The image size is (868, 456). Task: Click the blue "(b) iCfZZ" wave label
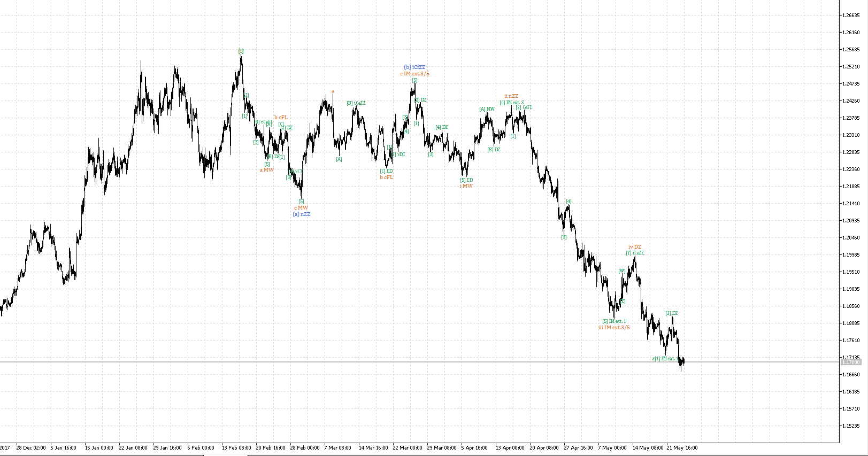pyautogui.click(x=414, y=67)
